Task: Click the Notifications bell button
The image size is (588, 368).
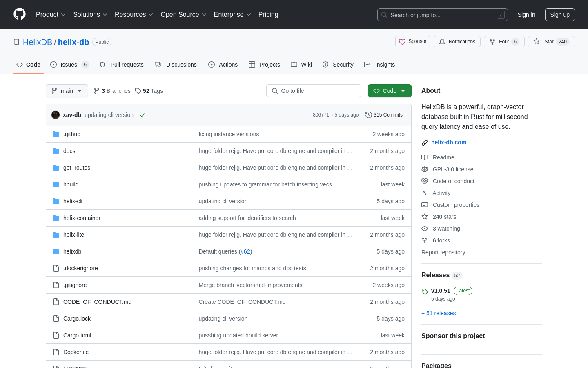Action: pos(457,42)
